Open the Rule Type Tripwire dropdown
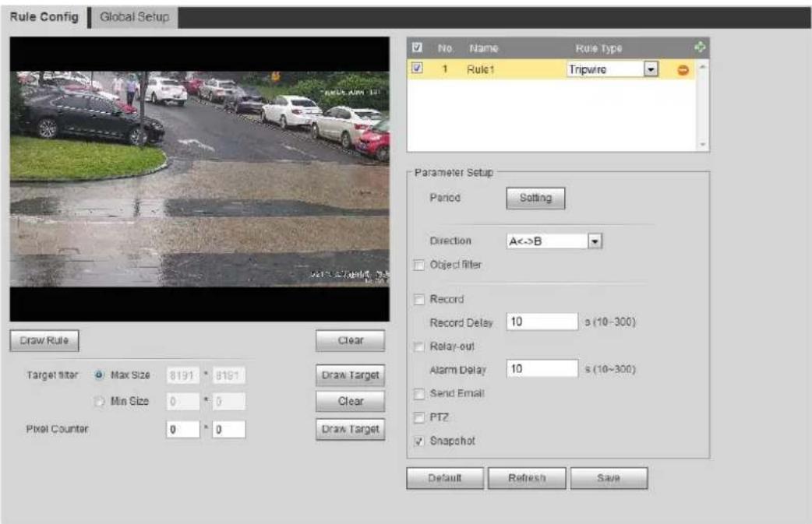The image size is (812, 524). [651, 69]
